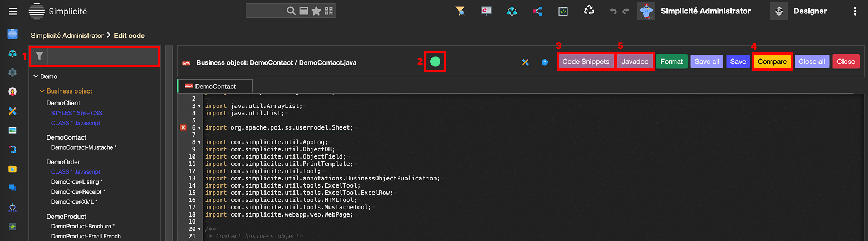Collapse the Business object tree node

coord(42,91)
